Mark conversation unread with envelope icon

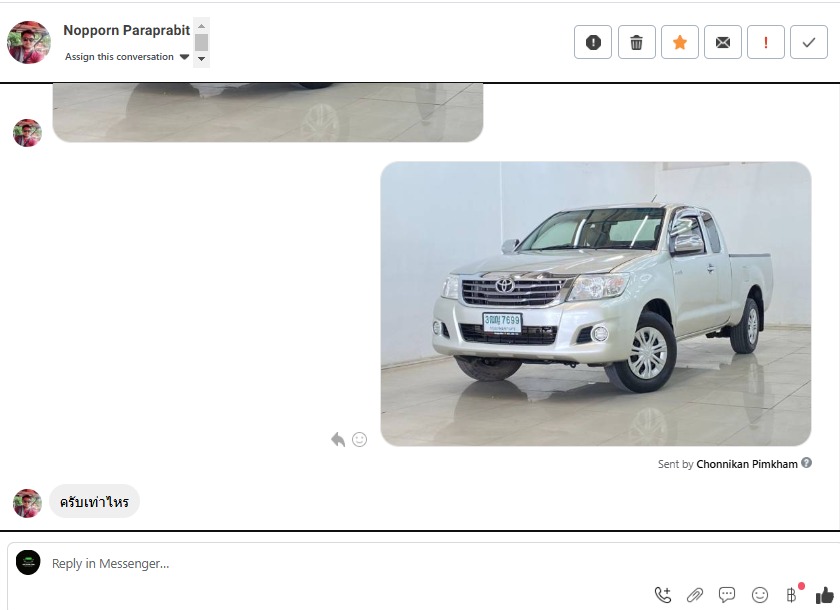click(x=723, y=42)
